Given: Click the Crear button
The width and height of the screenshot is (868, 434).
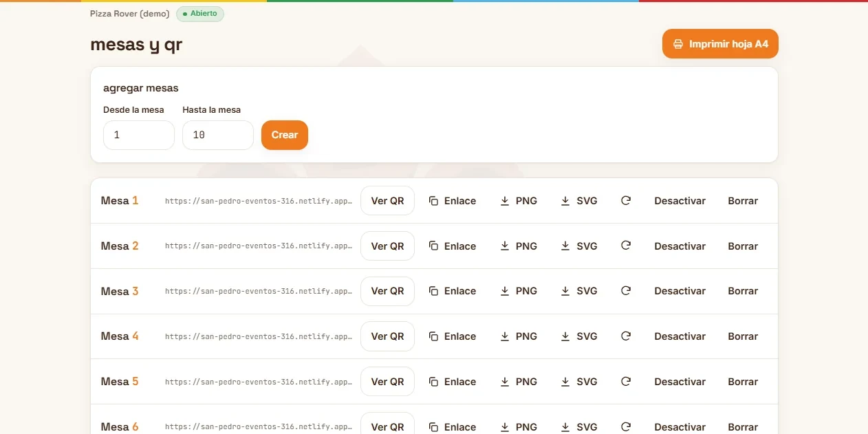Looking at the screenshot, I should click(285, 135).
